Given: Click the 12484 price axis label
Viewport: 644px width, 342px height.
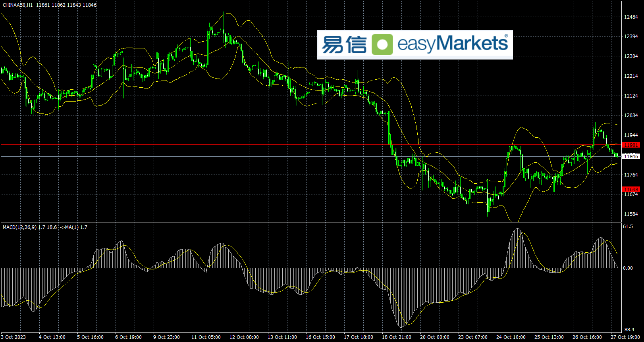Looking at the screenshot, I should coord(631,17).
